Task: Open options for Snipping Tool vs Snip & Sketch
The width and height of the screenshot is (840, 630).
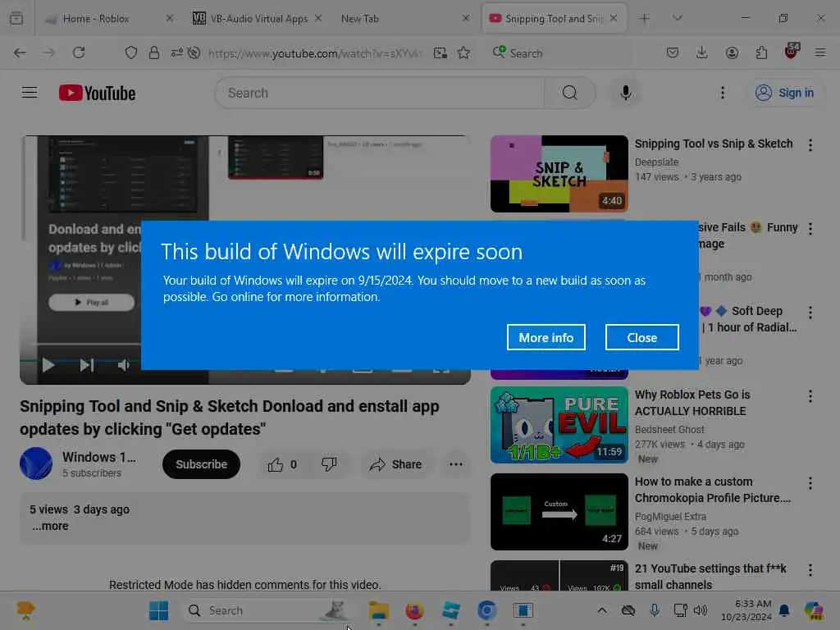Action: coord(810,144)
